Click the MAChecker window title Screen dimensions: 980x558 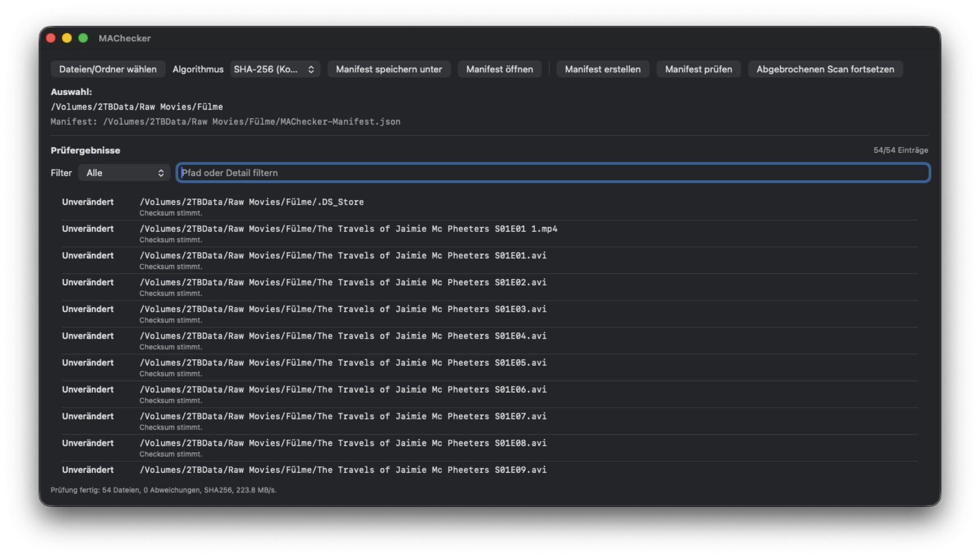pyautogui.click(x=125, y=38)
